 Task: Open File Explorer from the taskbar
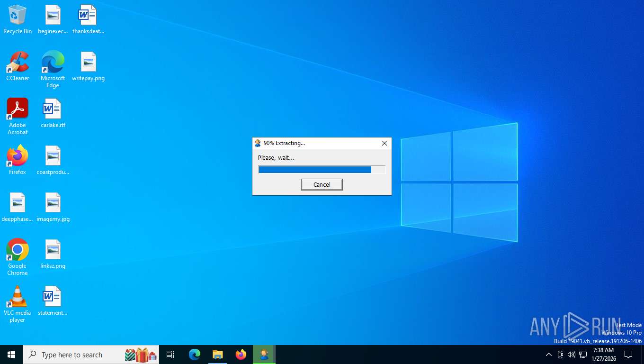[218, 355]
